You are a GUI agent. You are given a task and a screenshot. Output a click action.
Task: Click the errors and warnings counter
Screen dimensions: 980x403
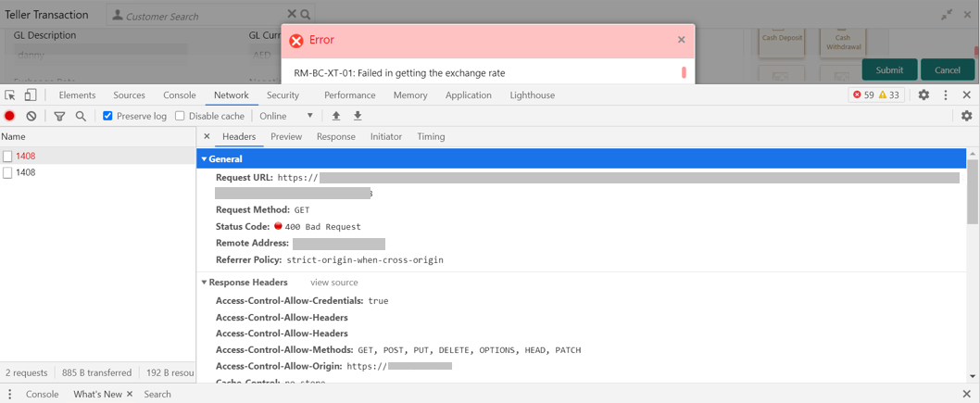[876, 95]
